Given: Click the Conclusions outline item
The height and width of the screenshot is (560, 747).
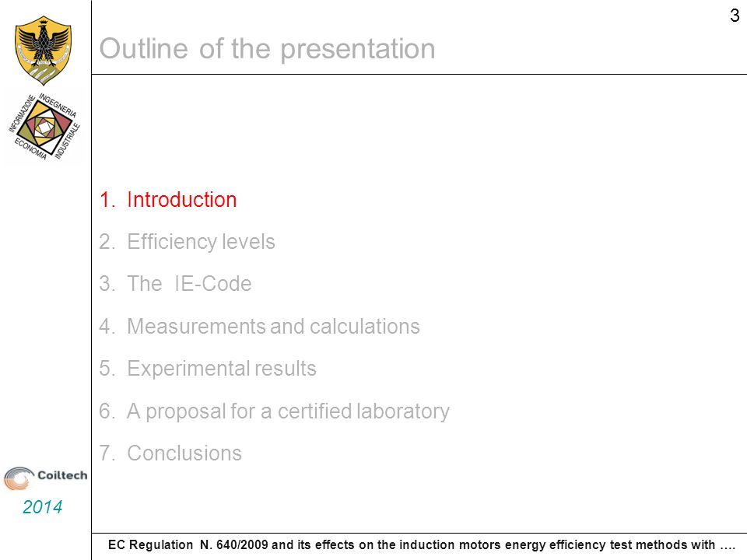Looking at the screenshot, I should pos(184,453).
